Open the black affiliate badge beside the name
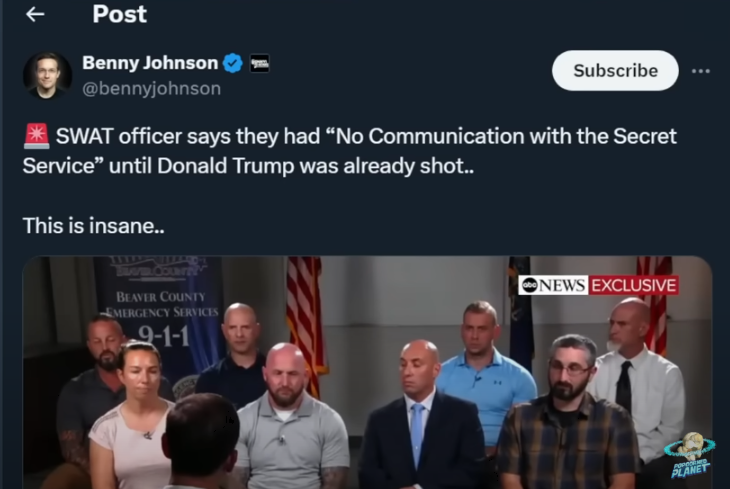 [259, 63]
